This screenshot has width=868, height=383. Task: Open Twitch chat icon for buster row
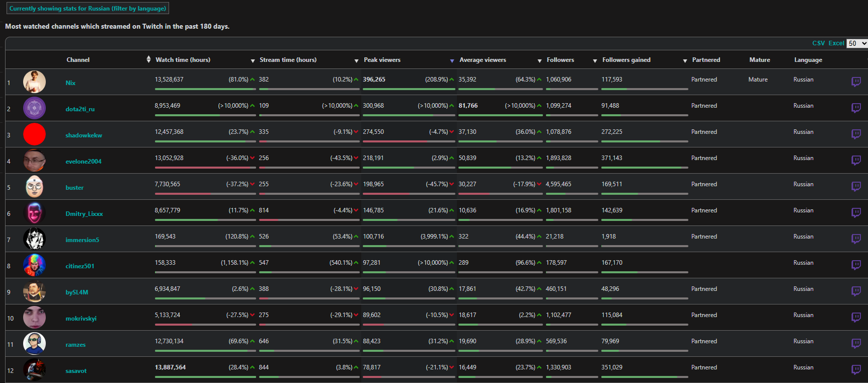coord(856,186)
